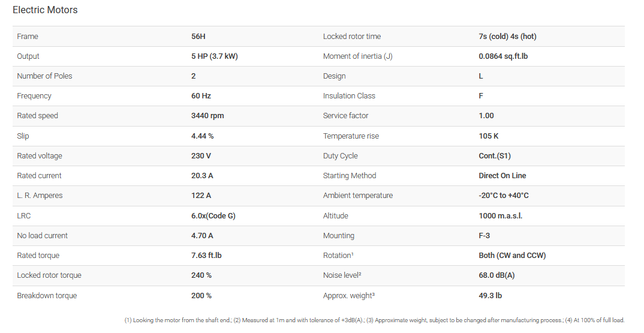Click the Breakdown torque label
The width and height of the screenshot is (644, 333).
[x=47, y=296]
